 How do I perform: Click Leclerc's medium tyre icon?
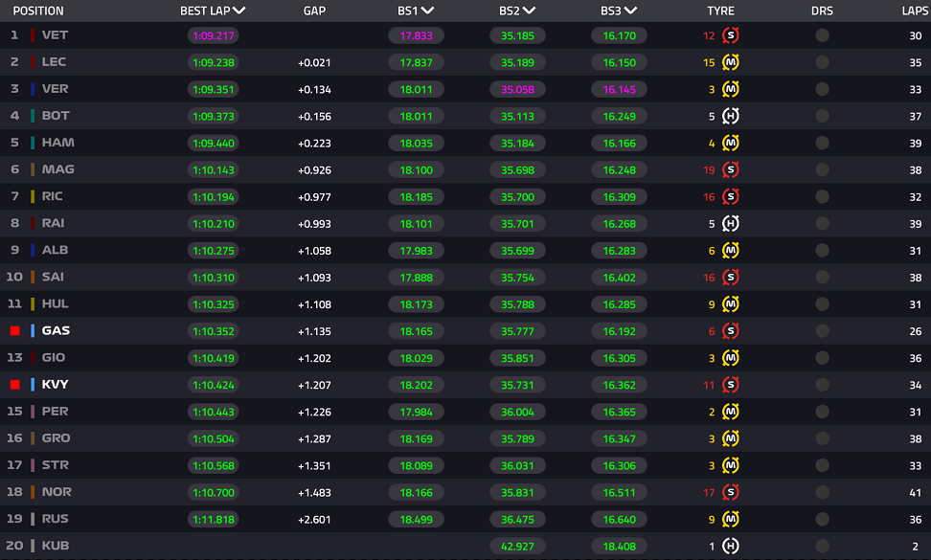pyautogui.click(x=730, y=62)
